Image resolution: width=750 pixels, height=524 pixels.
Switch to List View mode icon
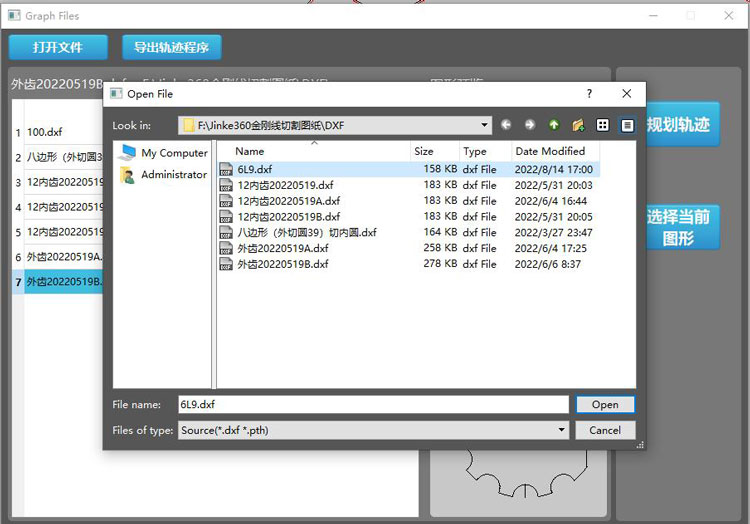[x=603, y=125]
